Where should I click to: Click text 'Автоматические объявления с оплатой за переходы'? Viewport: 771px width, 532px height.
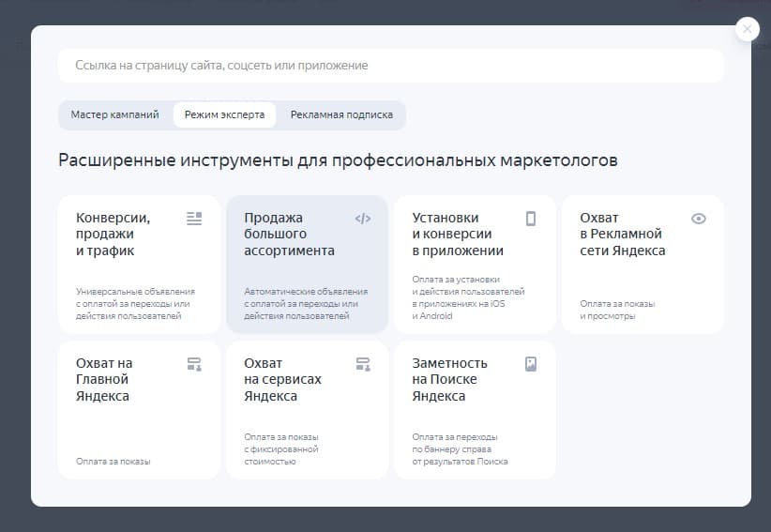tap(306, 304)
